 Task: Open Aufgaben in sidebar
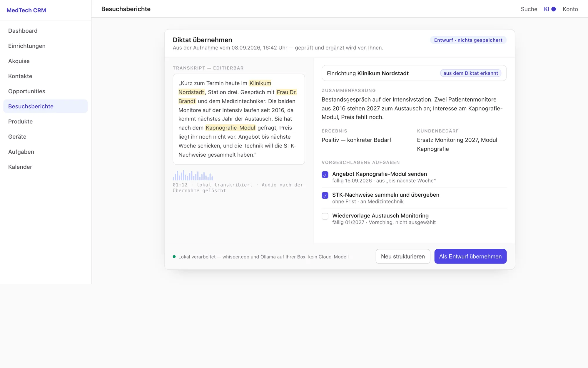[46, 152]
